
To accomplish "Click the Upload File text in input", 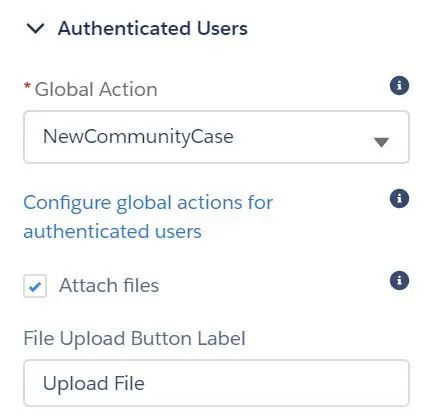I will [x=94, y=383].
